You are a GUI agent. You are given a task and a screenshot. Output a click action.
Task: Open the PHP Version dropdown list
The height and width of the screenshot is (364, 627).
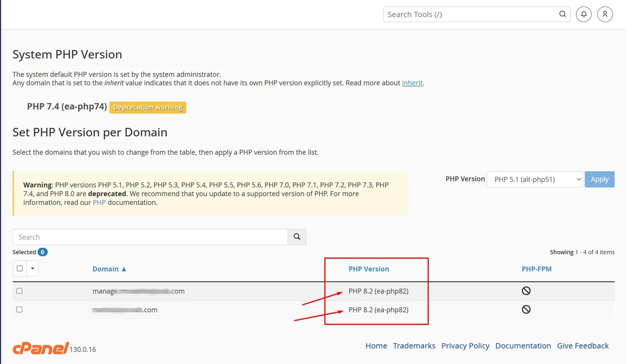click(534, 179)
